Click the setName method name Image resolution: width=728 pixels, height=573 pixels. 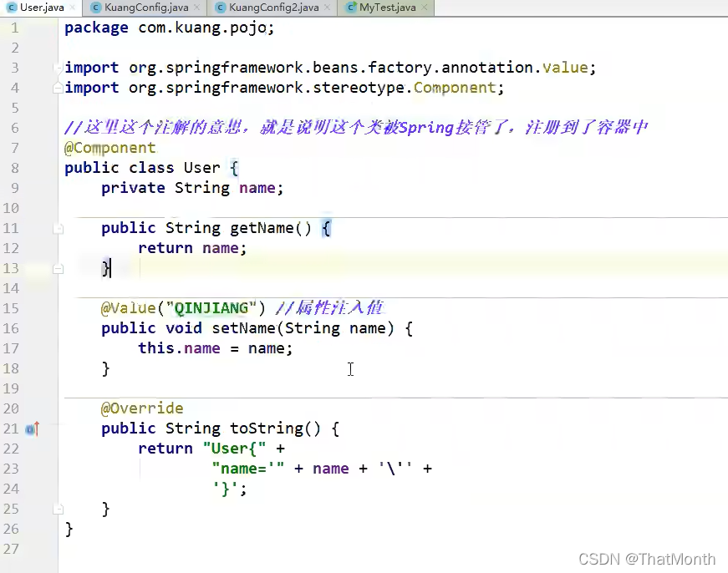(x=244, y=328)
